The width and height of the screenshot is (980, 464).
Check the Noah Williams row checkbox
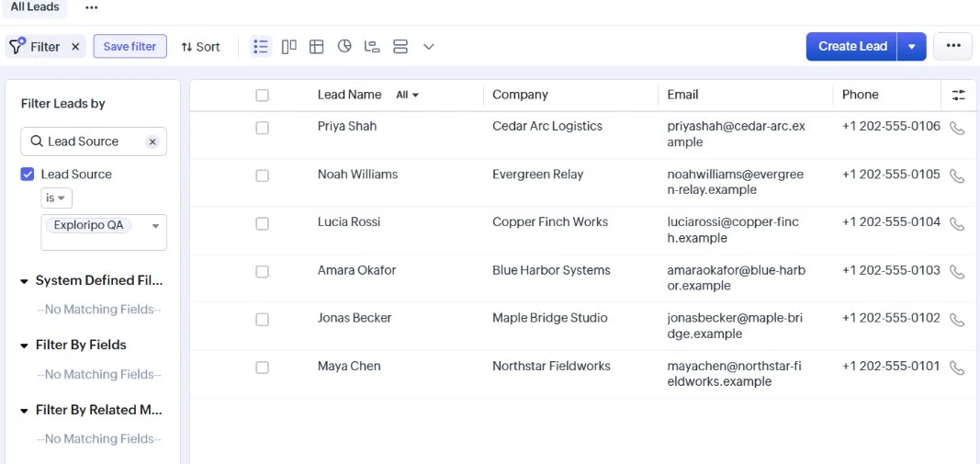263,175
